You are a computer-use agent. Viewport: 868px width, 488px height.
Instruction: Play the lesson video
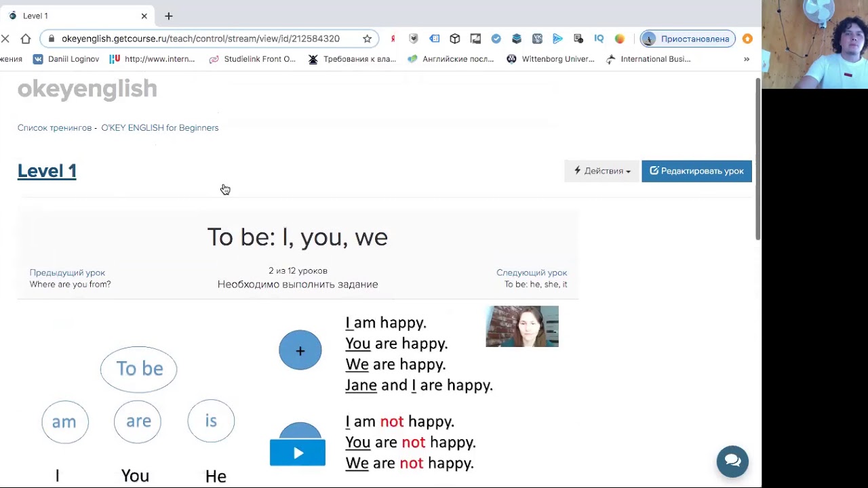(298, 453)
